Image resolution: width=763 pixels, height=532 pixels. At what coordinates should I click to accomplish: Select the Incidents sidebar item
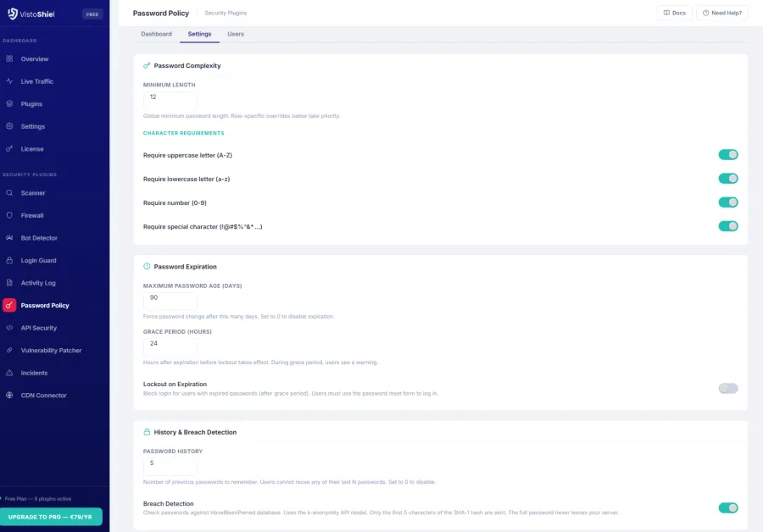pyautogui.click(x=33, y=373)
